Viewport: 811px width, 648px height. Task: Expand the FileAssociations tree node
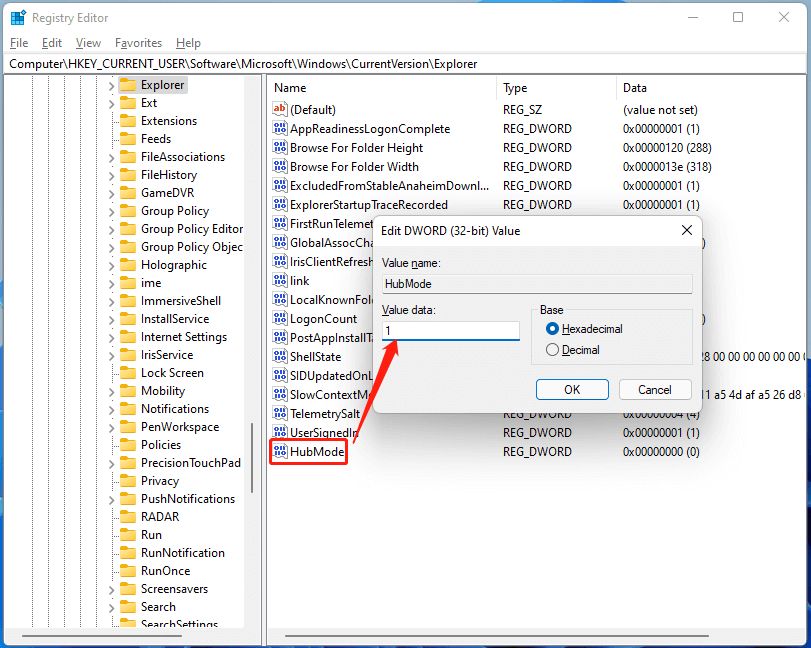coord(111,158)
